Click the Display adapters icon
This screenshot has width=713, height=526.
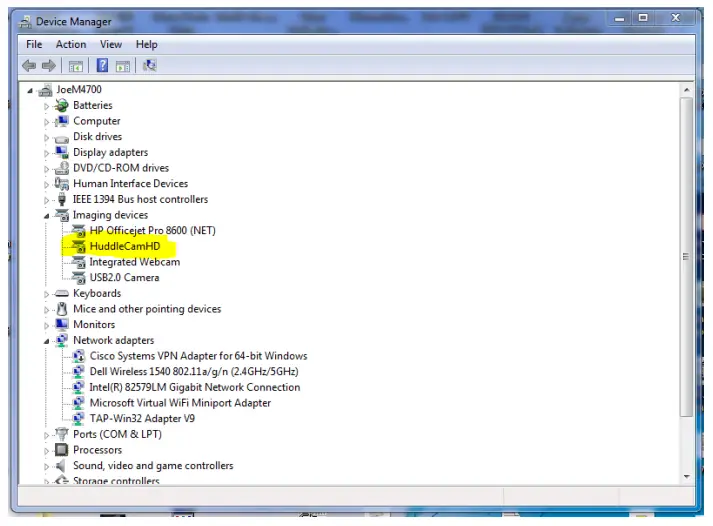pyautogui.click(x=61, y=152)
